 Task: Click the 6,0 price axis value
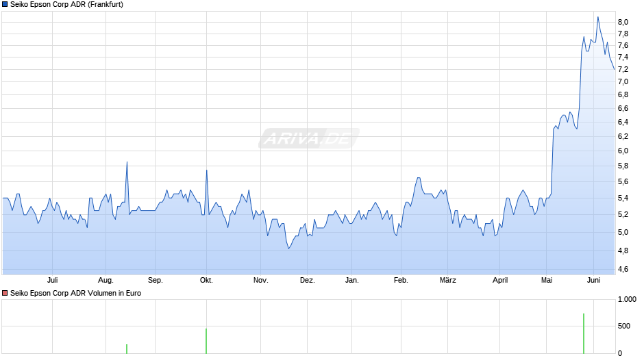pyautogui.click(x=623, y=151)
